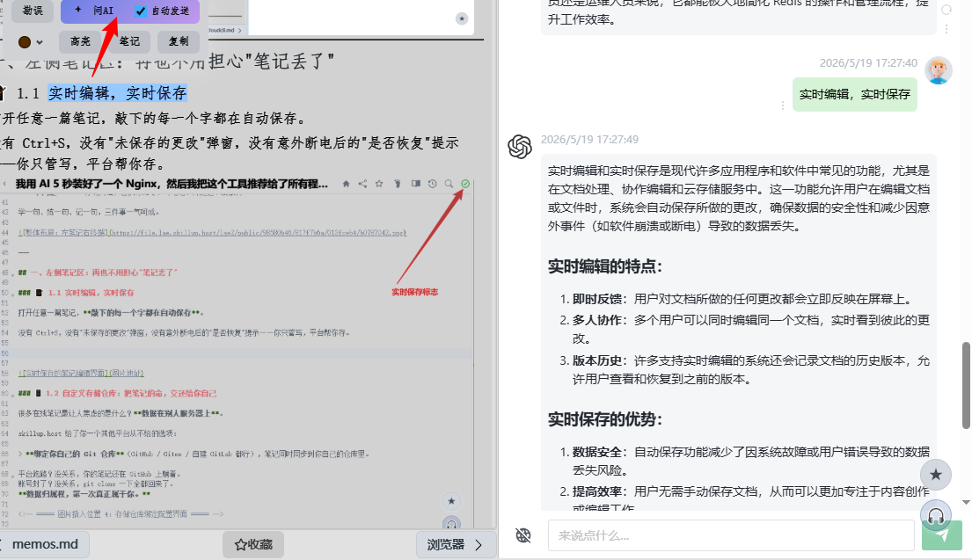The height and width of the screenshot is (560, 972).
Task: Click the timestamp 2026/5/19 17:27:49
Action: tap(589, 140)
